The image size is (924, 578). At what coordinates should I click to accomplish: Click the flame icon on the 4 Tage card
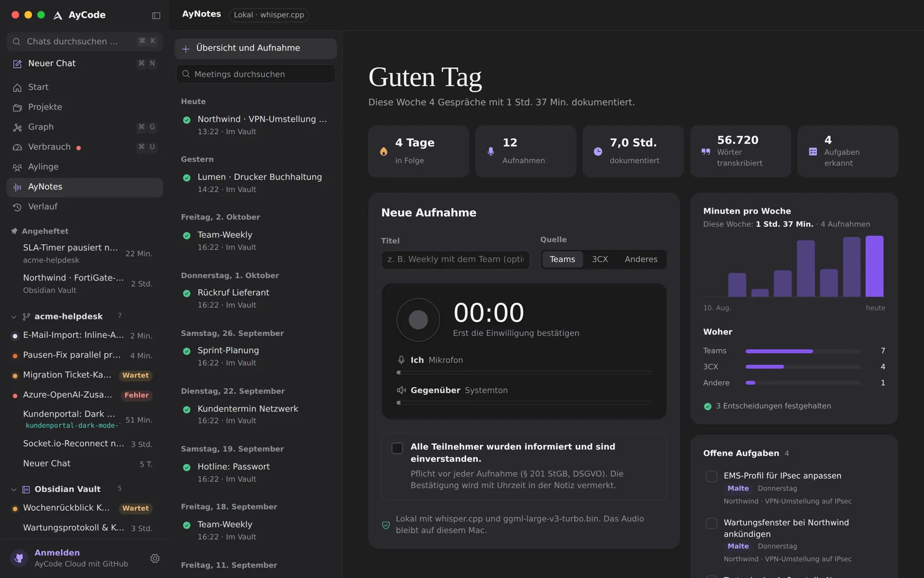coord(383,152)
